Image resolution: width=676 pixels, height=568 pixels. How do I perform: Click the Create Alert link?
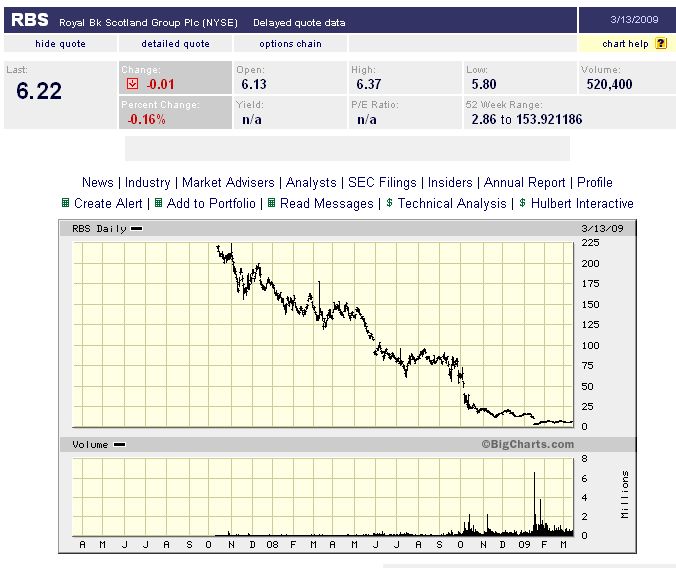click(108, 203)
